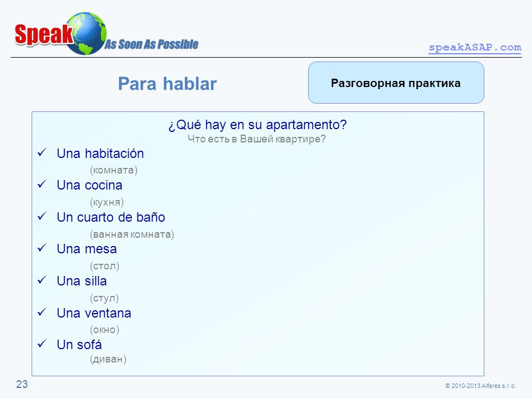Click the translation '(стул)'
This screenshot has height=399, width=532.
pos(104,298)
